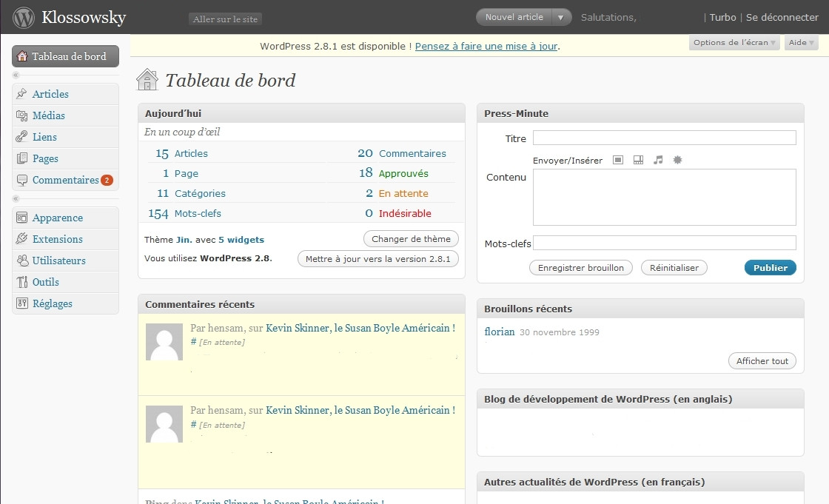Open the 15 Articles count link
This screenshot has height=504, width=829.
[x=181, y=153]
